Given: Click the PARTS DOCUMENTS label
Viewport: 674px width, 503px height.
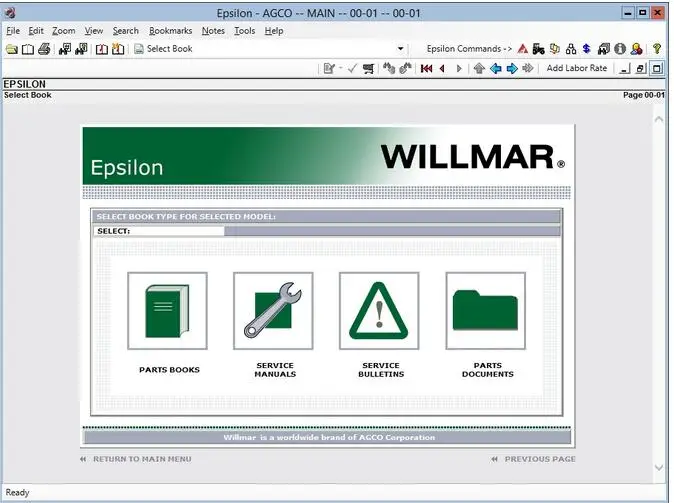Looking at the screenshot, I should [487, 370].
